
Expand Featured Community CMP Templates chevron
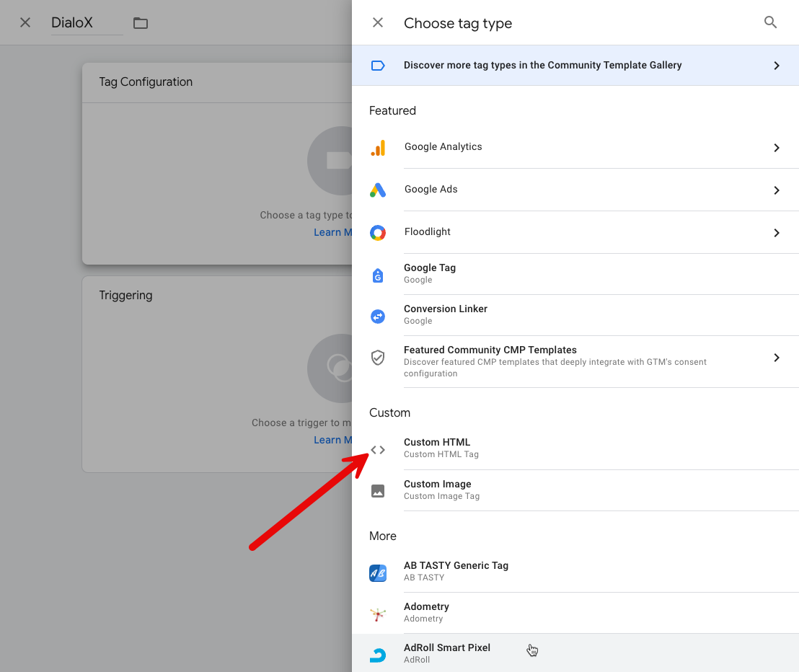click(777, 358)
